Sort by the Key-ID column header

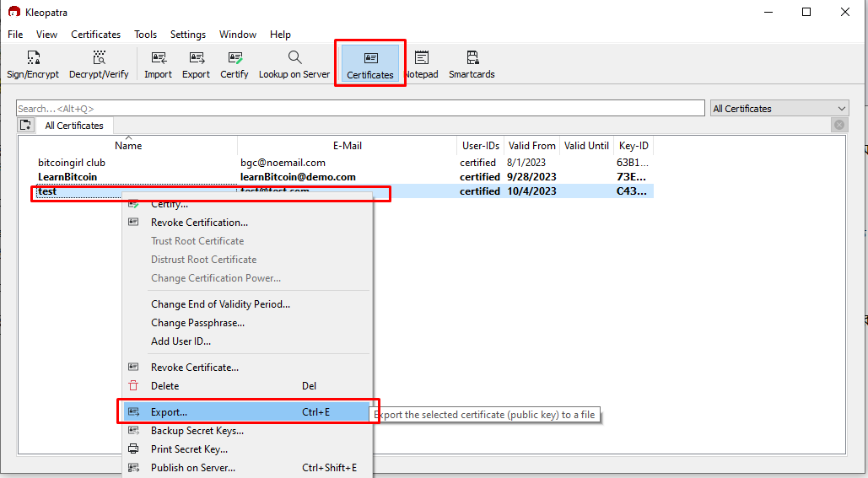pos(633,146)
